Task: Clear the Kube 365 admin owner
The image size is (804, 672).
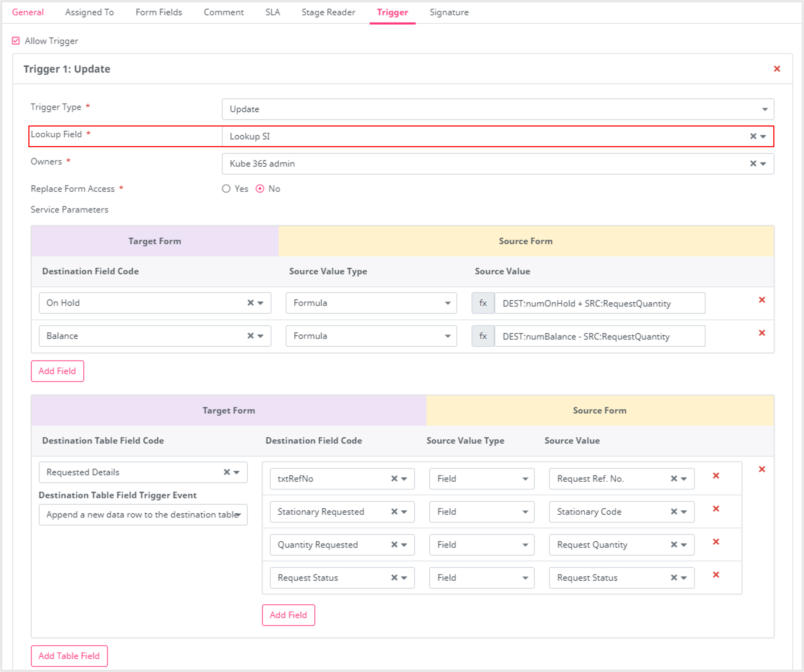Action: pyautogui.click(x=753, y=163)
